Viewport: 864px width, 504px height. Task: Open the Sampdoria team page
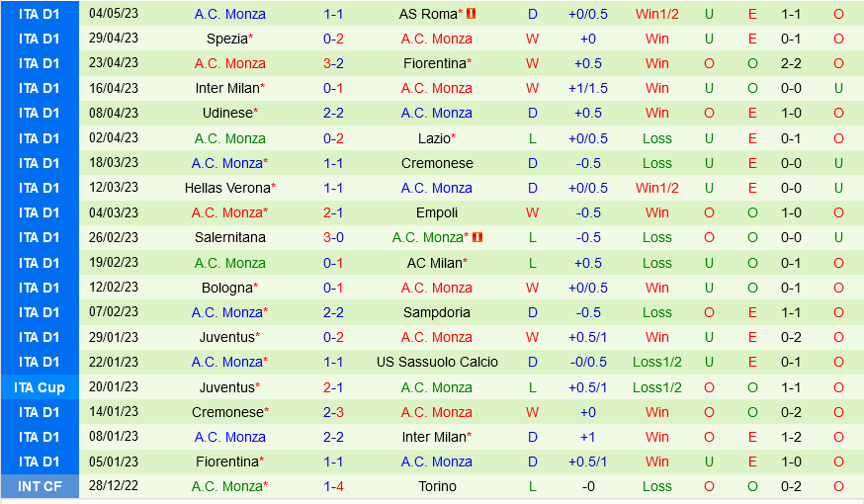[437, 312]
